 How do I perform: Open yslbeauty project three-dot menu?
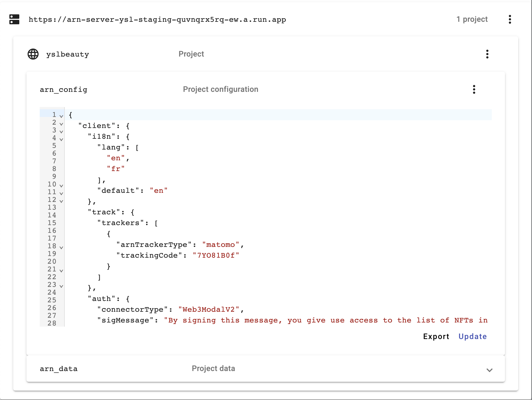487,54
